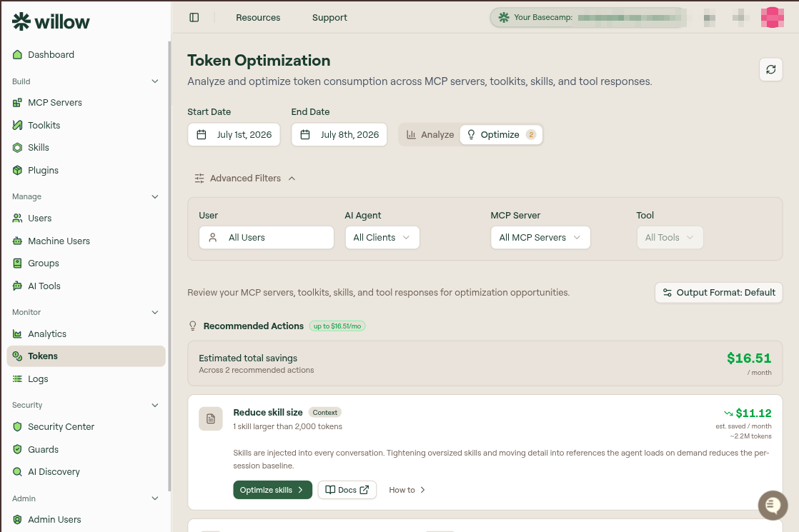The width and height of the screenshot is (799, 532).
Task: Click the Optimize skills button
Action: tap(272, 490)
